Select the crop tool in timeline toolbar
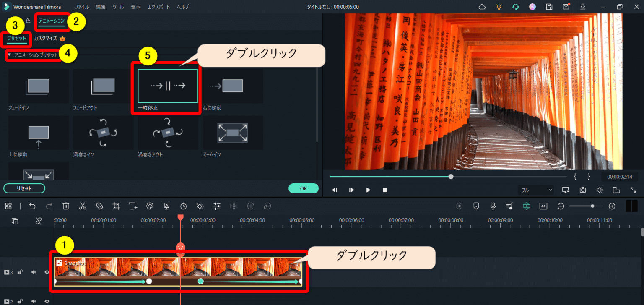Viewport: 644px width, 305px height. pyautogui.click(x=116, y=206)
